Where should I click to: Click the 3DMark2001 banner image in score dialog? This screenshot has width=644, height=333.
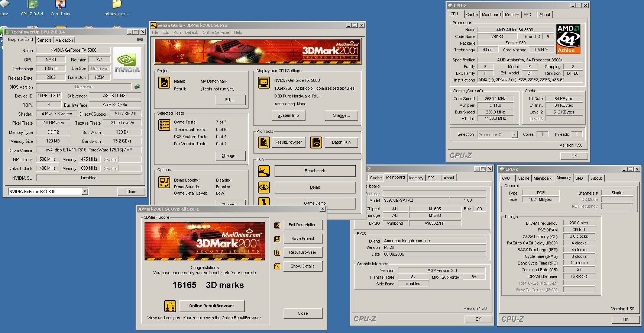click(x=205, y=241)
